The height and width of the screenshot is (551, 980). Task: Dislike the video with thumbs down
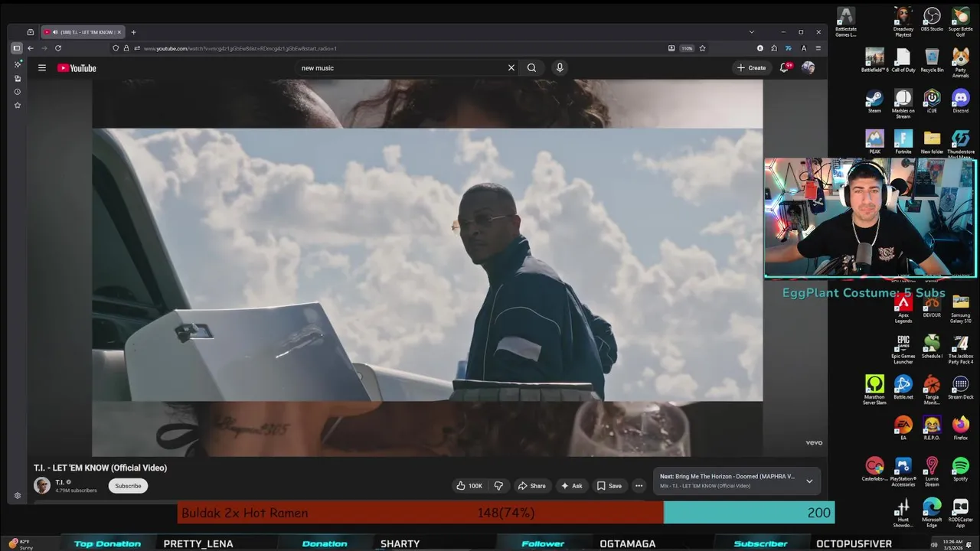(498, 486)
